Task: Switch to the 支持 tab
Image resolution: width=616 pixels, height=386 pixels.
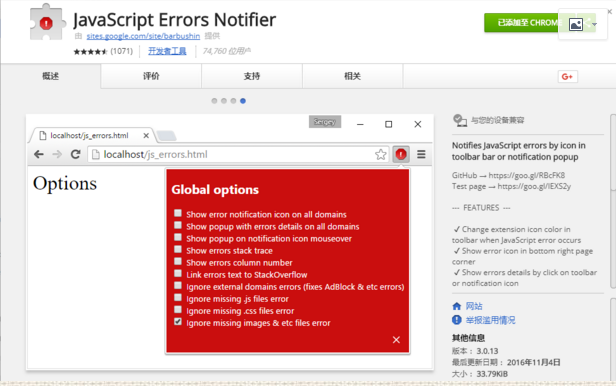Action: pyautogui.click(x=252, y=76)
